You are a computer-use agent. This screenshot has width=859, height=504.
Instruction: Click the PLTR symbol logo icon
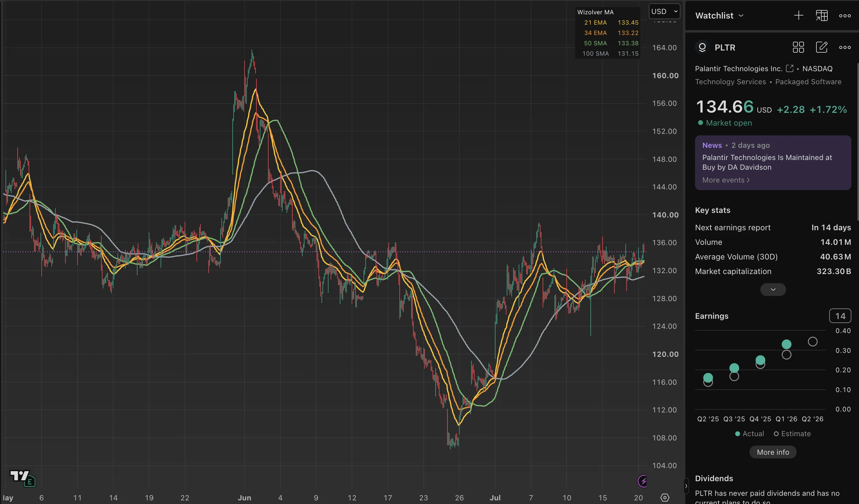pos(702,47)
